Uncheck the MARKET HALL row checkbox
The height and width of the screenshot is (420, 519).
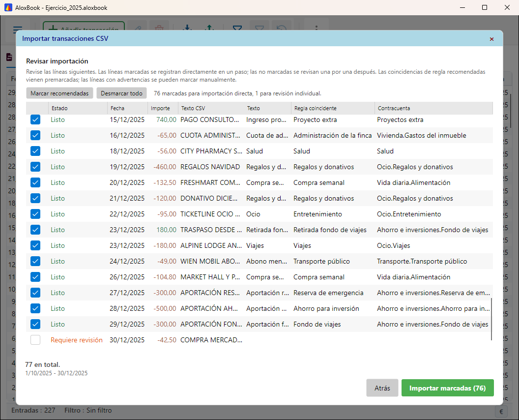coord(35,277)
